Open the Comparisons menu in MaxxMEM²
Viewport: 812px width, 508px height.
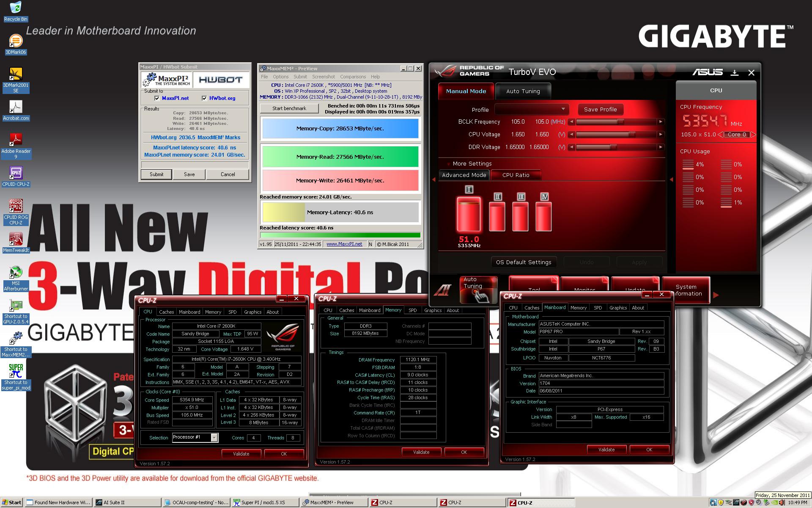point(353,77)
